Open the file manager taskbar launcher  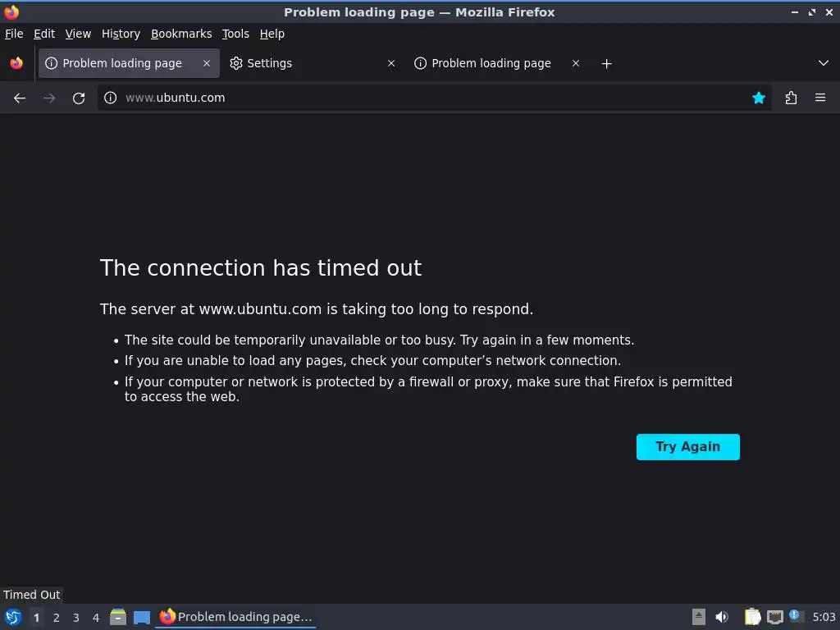(118, 617)
